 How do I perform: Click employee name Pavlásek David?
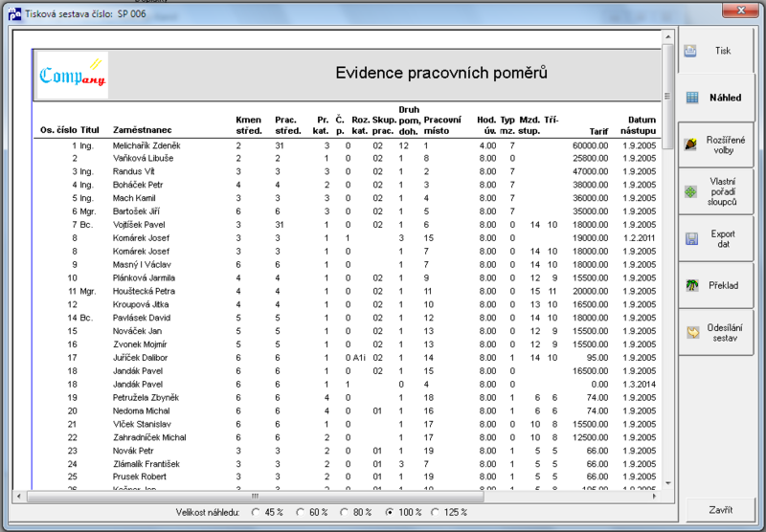click(142, 318)
